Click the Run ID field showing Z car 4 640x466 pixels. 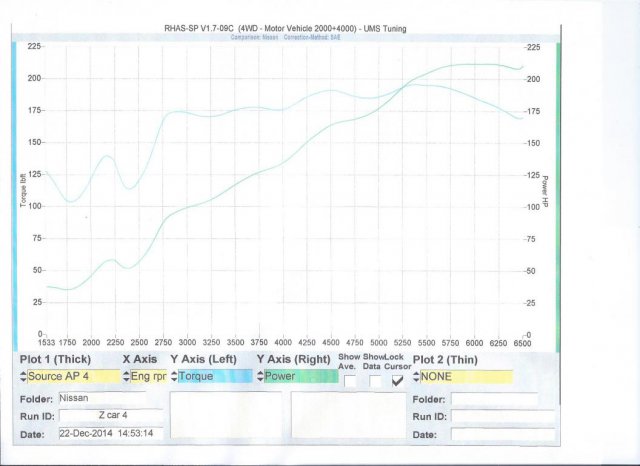(112, 416)
